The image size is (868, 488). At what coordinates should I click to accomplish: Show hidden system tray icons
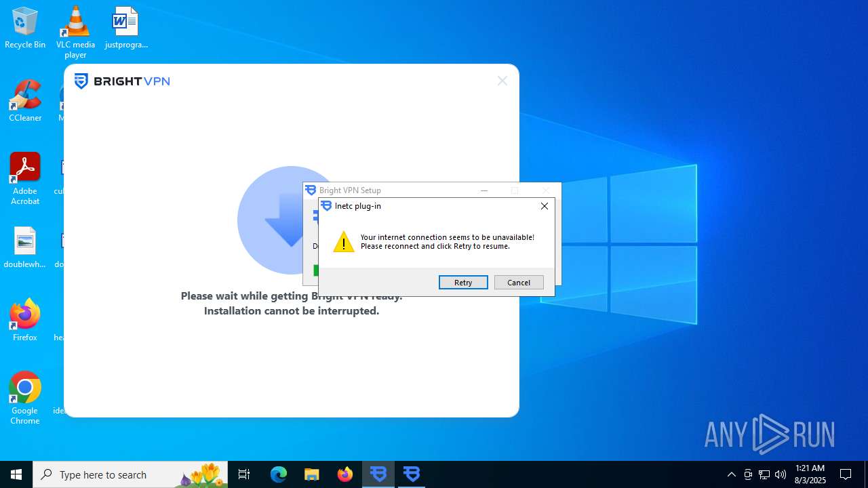[731, 474]
